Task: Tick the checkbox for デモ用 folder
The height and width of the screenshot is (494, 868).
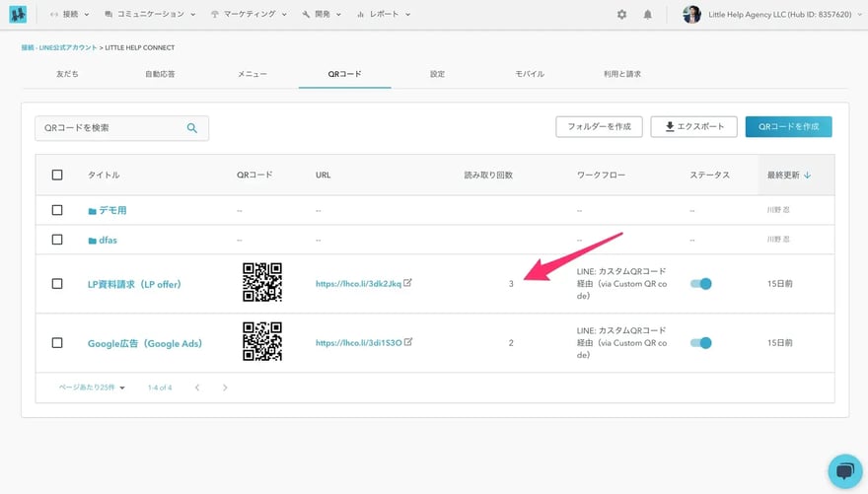Action: [57, 210]
